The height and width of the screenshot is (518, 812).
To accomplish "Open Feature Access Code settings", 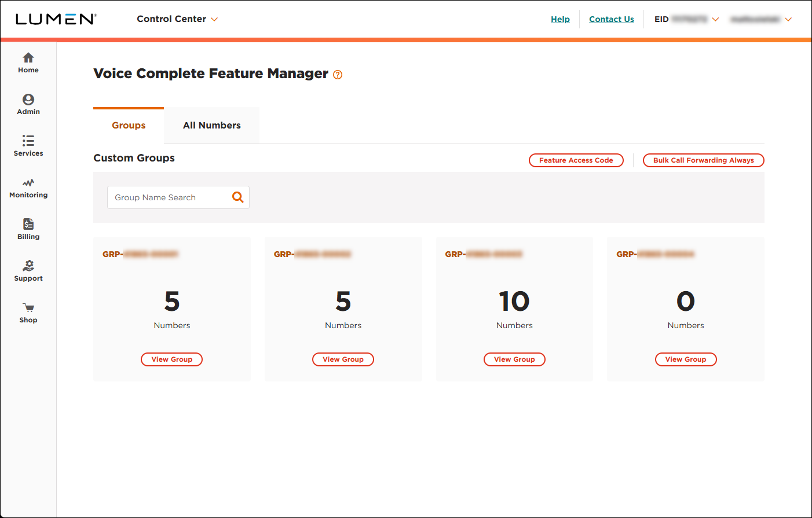I will click(x=576, y=160).
